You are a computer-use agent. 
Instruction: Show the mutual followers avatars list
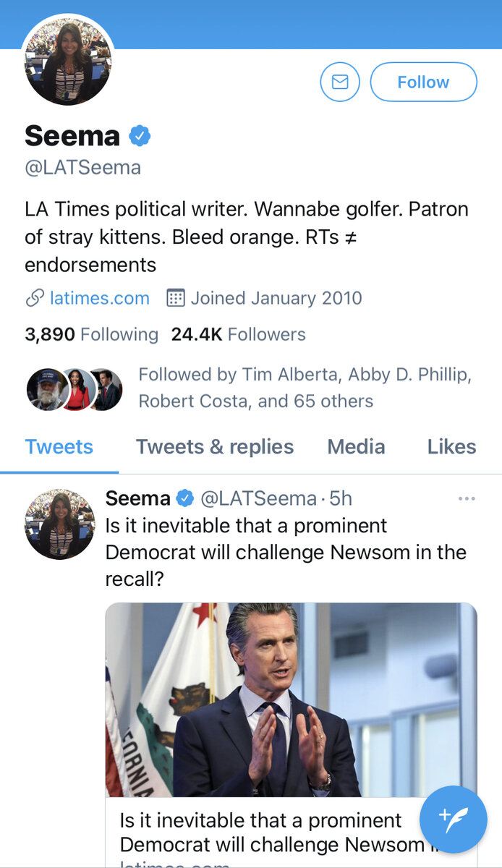coord(75,389)
